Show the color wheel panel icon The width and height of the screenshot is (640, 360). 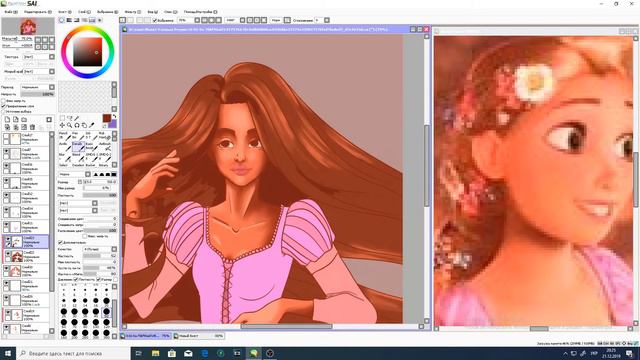(x=62, y=20)
